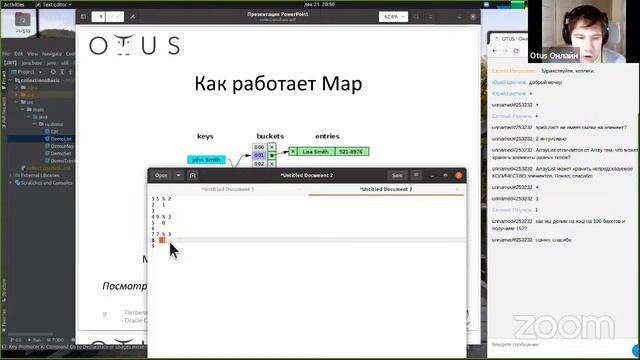Viewport: 640px width, 360px height.
Task: Collapse the collectionsBasic project root
Action: click(11, 80)
